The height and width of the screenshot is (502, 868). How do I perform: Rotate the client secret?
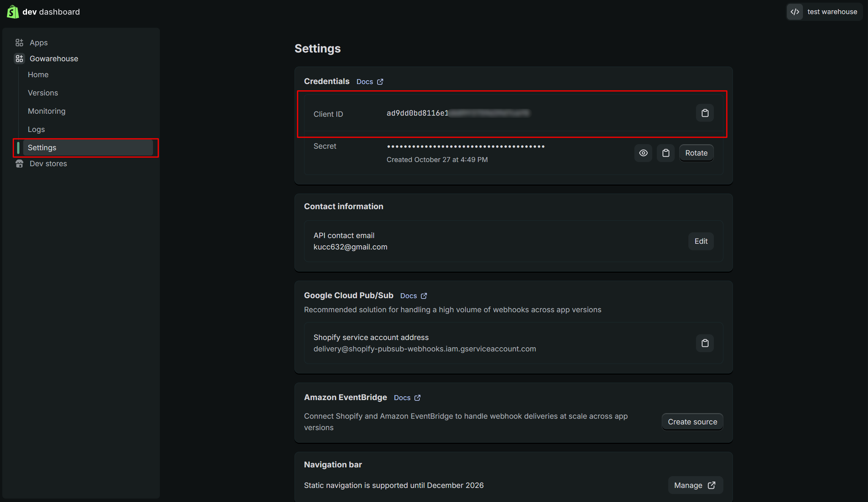click(x=696, y=153)
